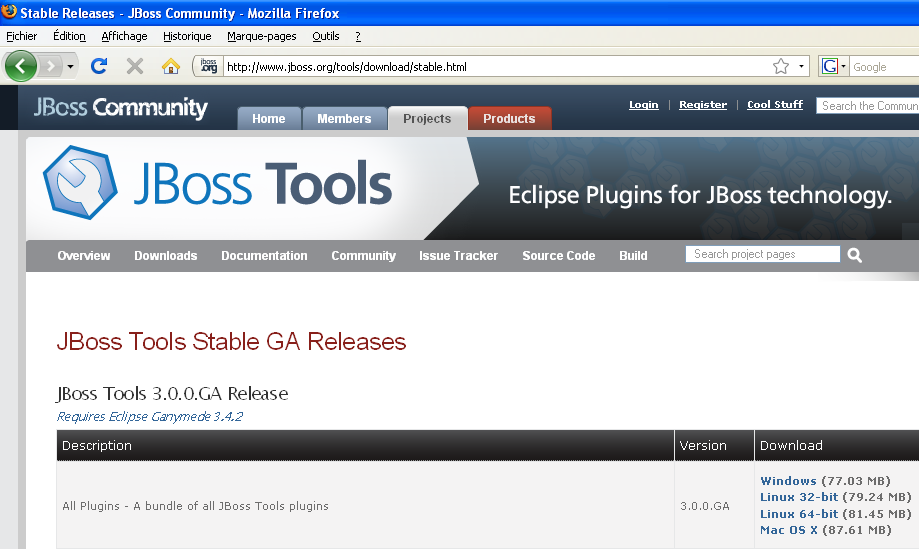Open the Historique menu
Screen dimensions: 919x549
(187, 36)
